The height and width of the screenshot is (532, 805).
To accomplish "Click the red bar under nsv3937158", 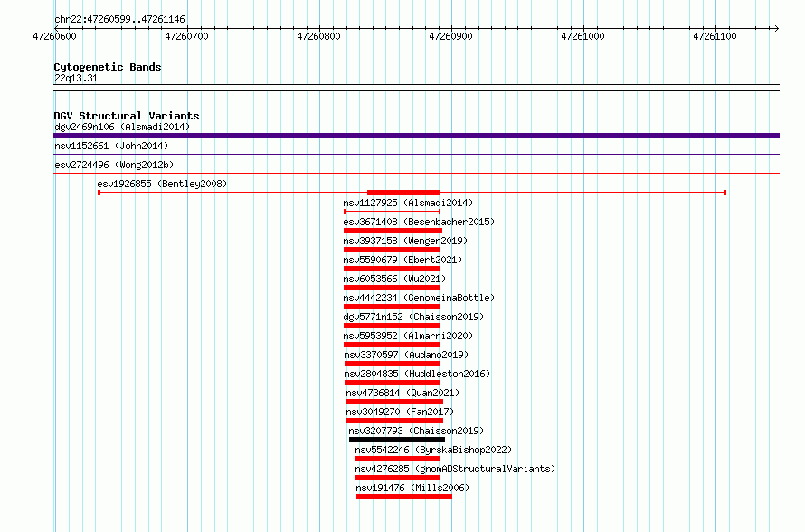I will click(x=392, y=250).
